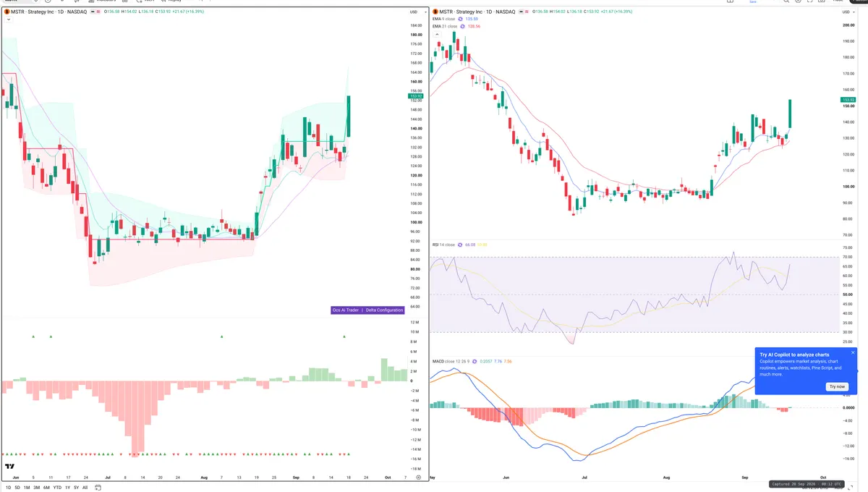Switch to the 1D time range
This screenshot has width=868, height=492.
point(8,488)
